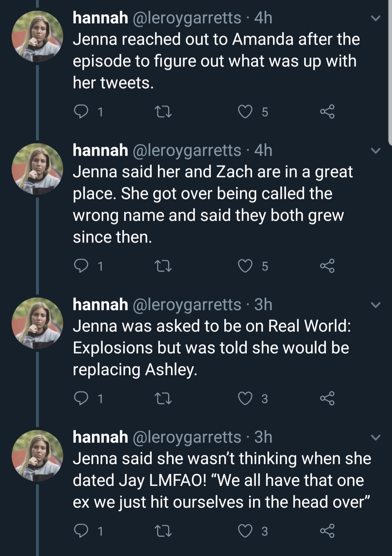Reply to the Real World: Explosions tweet
Viewport: 392px width, 556px height.
coord(81,398)
